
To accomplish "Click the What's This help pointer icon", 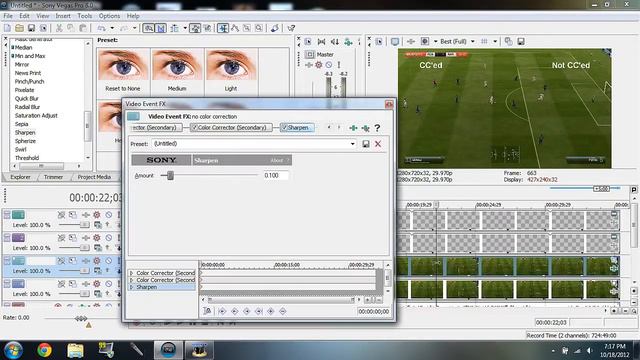I will click(291, 28).
